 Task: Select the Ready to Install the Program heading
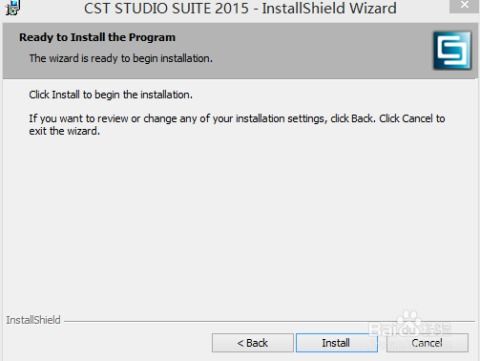point(97,37)
